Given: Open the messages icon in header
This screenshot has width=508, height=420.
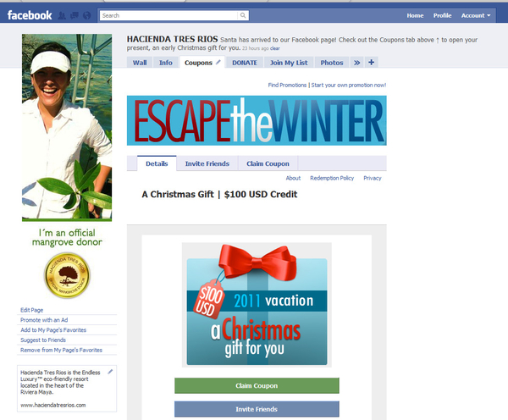Looking at the screenshot, I should pyautogui.click(x=75, y=15).
